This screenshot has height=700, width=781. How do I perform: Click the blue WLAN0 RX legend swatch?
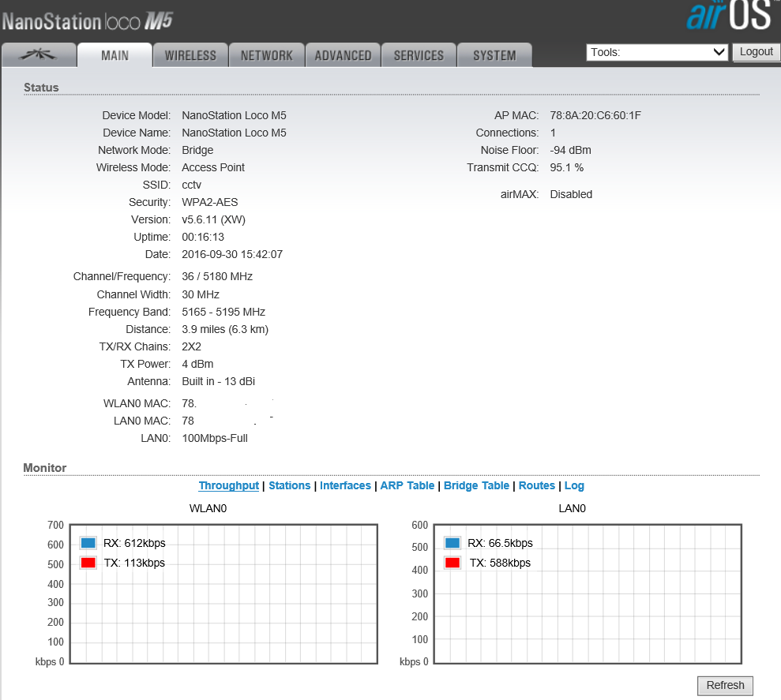coord(88,543)
